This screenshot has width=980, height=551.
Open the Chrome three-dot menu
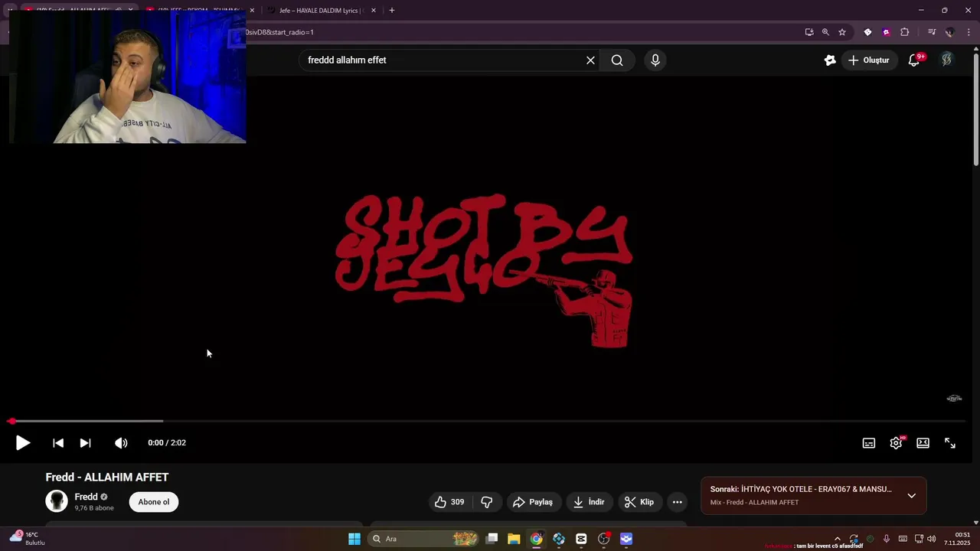pyautogui.click(x=969, y=32)
